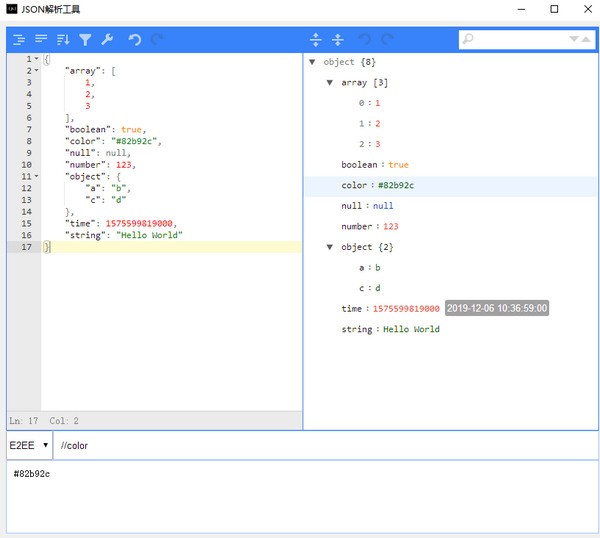Viewport: 600px width, 538px height.
Task: Click the format JSON icon
Action: click(19, 40)
